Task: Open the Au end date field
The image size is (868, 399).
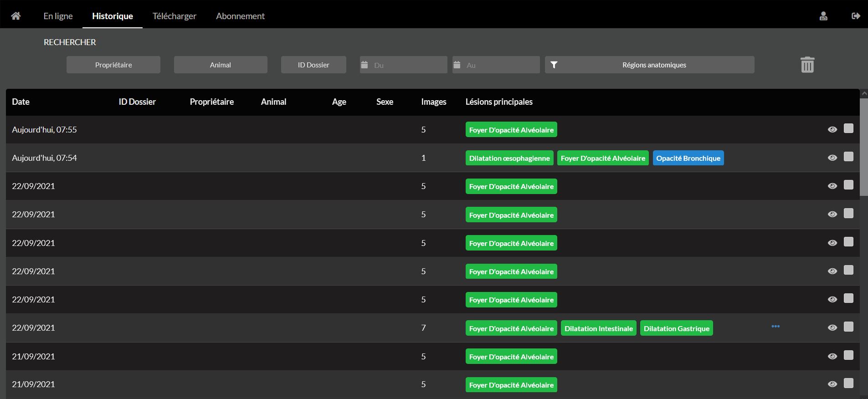Action: click(x=496, y=65)
